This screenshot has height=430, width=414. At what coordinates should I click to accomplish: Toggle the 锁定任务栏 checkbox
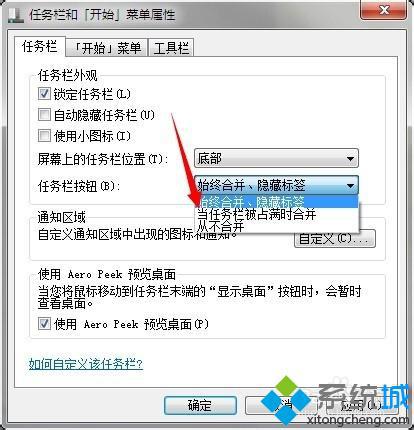click(x=44, y=94)
